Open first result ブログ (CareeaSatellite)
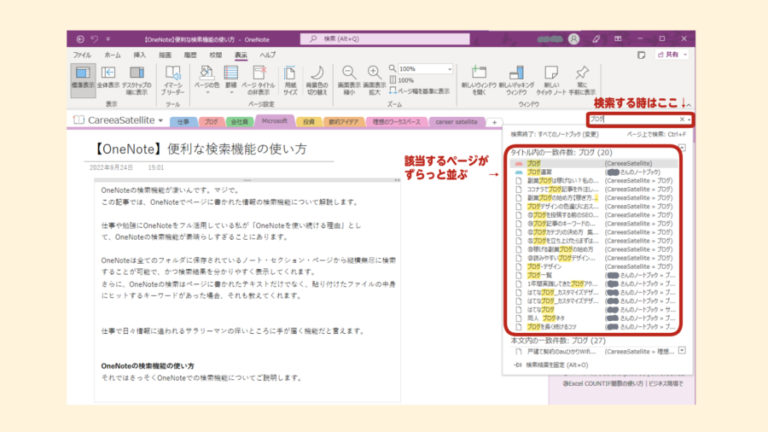 [594, 164]
